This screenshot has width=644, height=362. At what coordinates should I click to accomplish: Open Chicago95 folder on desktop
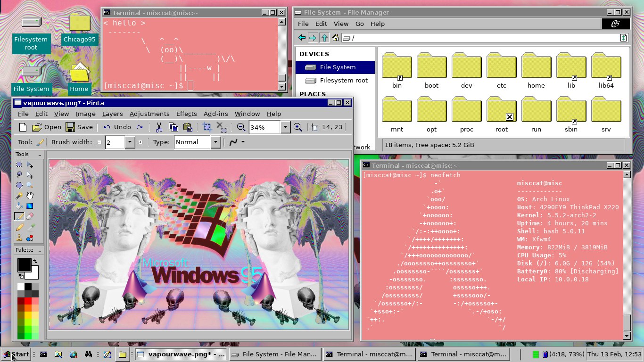point(80,29)
